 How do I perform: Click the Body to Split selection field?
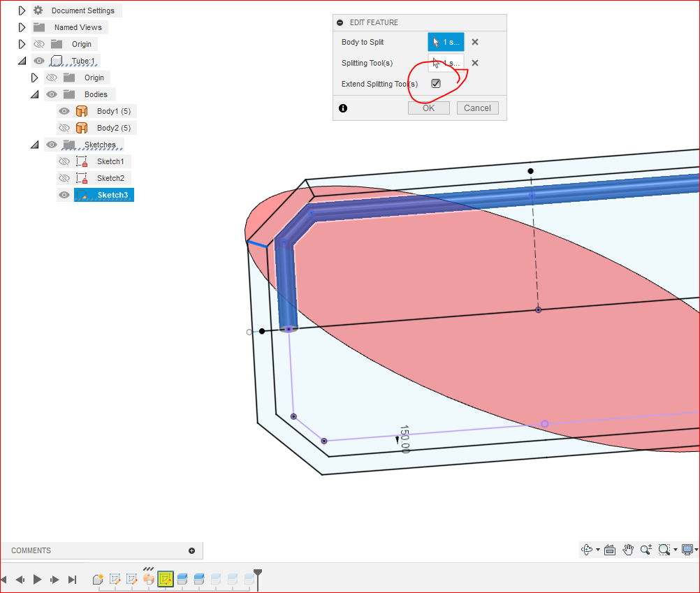point(446,42)
